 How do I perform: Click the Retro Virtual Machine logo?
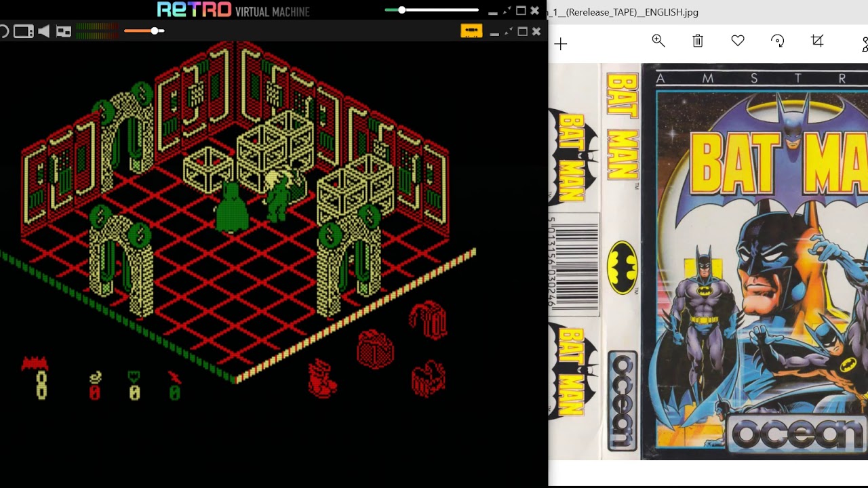233,10
